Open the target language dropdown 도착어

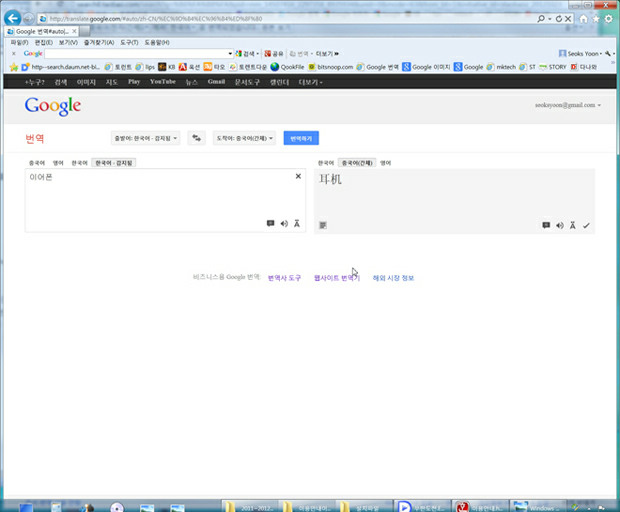pyautogui.click(x=244, y=138)
